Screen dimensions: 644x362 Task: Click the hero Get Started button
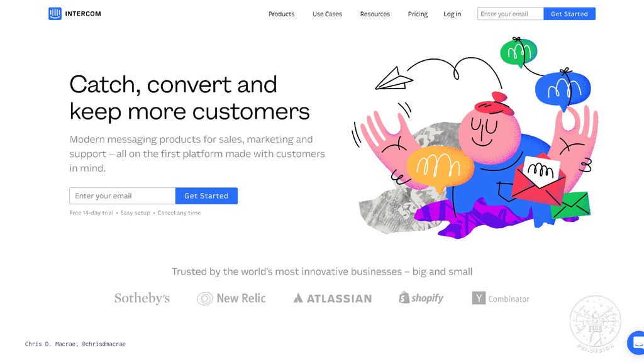206,196
